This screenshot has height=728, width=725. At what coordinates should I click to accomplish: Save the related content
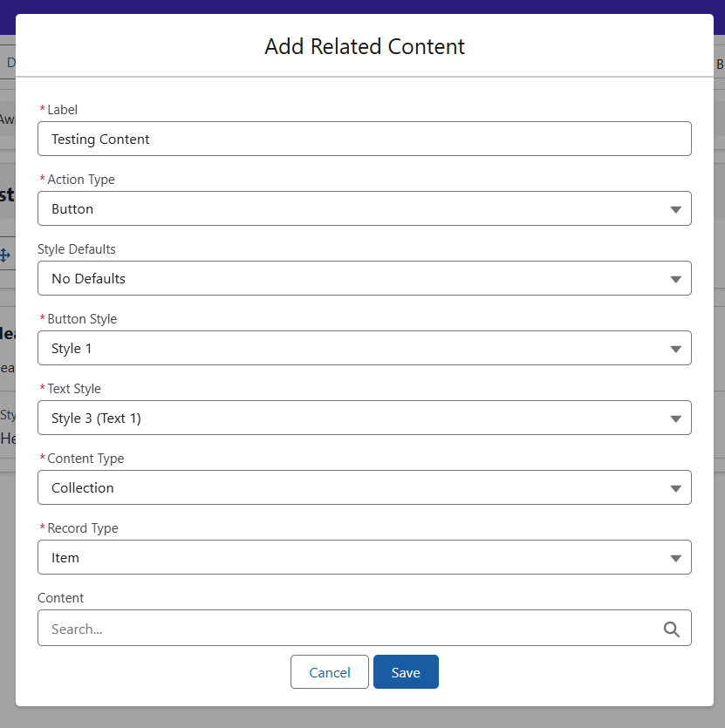pyautogui.click(x=406, y=672)
